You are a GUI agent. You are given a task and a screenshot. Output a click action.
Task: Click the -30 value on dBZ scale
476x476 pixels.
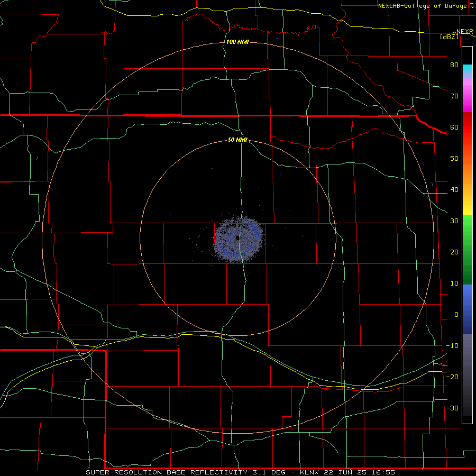[452, 408]
